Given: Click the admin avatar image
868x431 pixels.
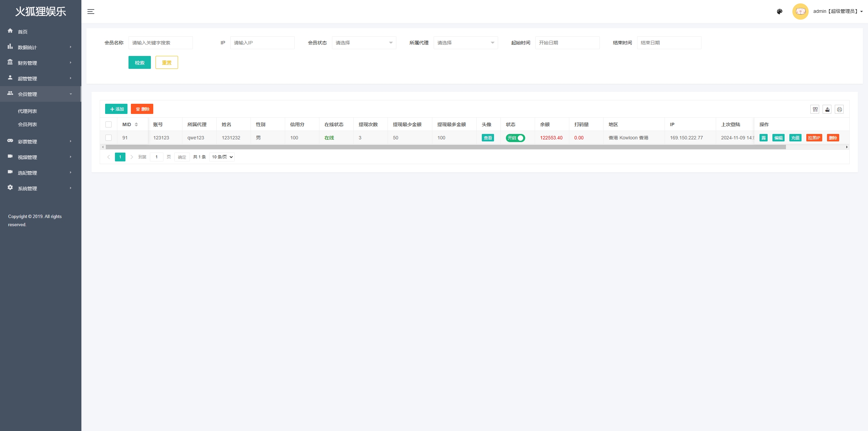Looking at the screenshot, I should point(800,12).
